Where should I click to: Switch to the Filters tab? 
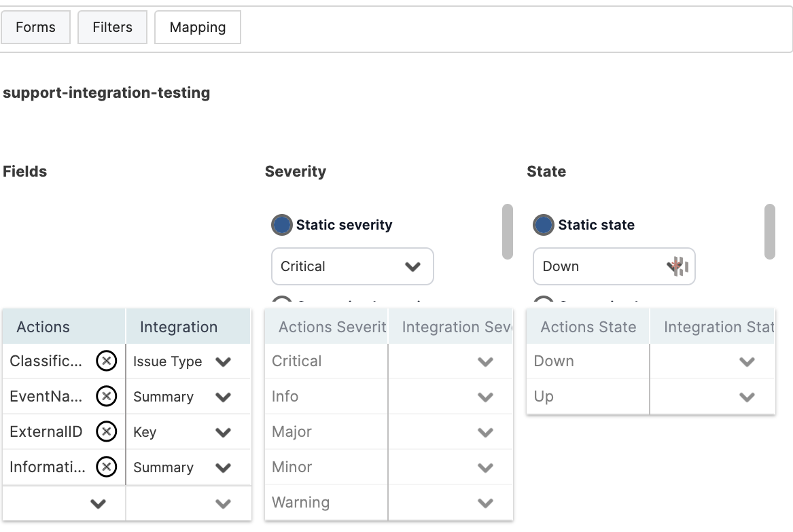point(112,28)
